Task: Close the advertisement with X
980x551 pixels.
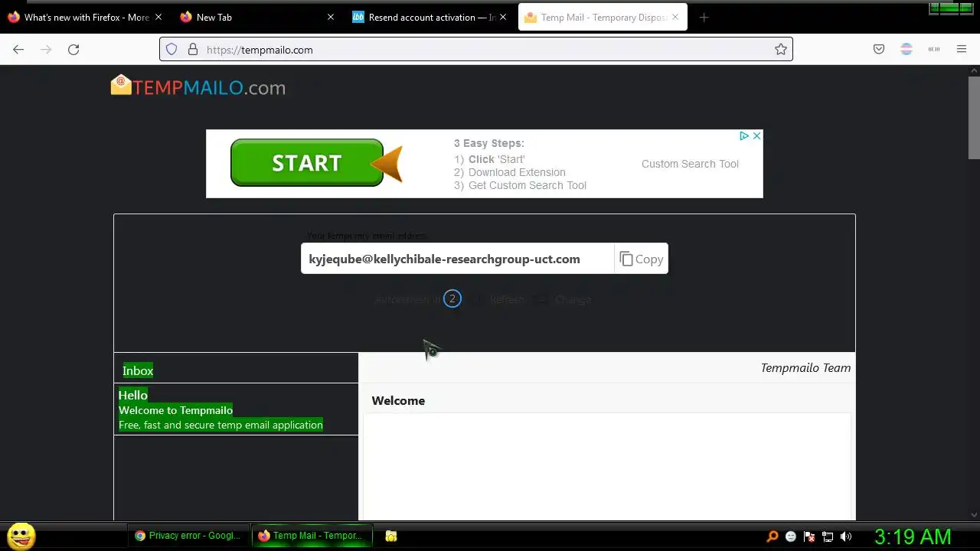Action: point(756,136)
